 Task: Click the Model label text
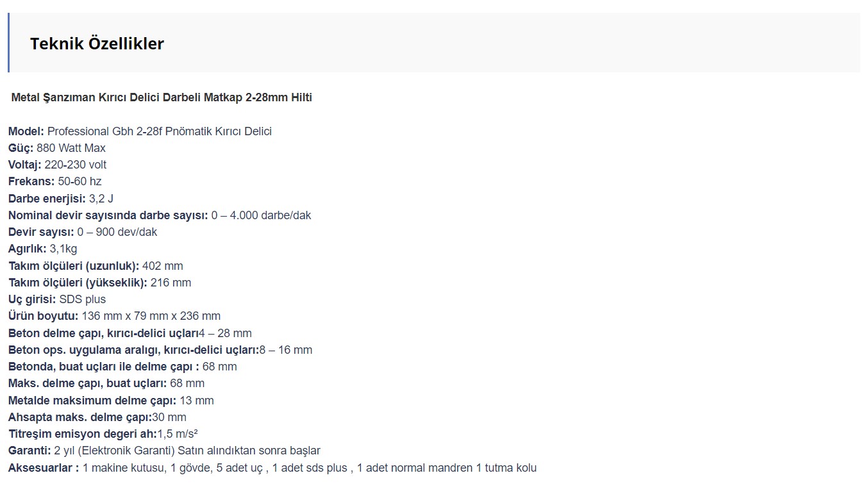(26, 131)
